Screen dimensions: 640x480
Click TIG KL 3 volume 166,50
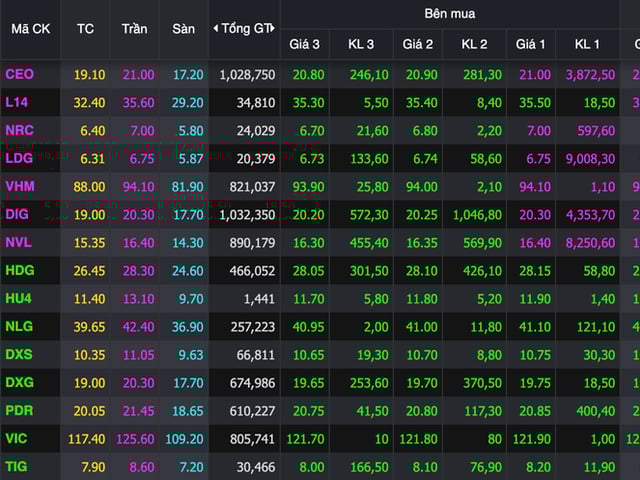(369, 467)
